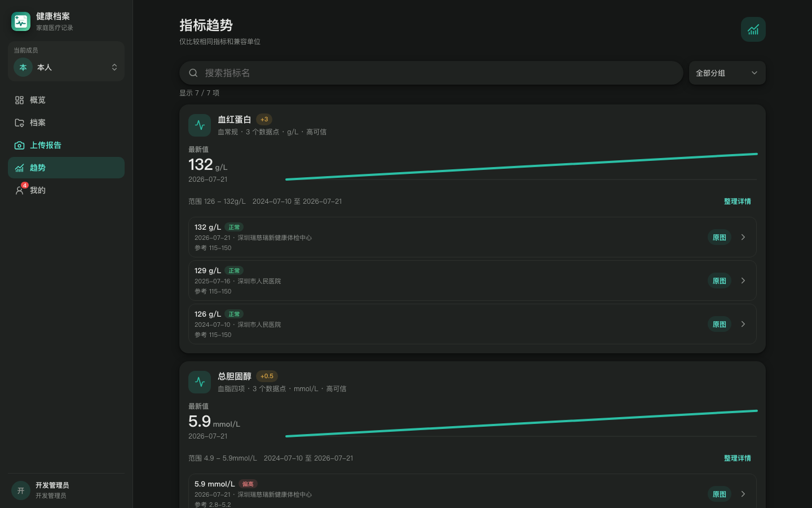Click the trend chart icon button top right
This screenshot has width=812, height=508.
click(x=753, y=29)
